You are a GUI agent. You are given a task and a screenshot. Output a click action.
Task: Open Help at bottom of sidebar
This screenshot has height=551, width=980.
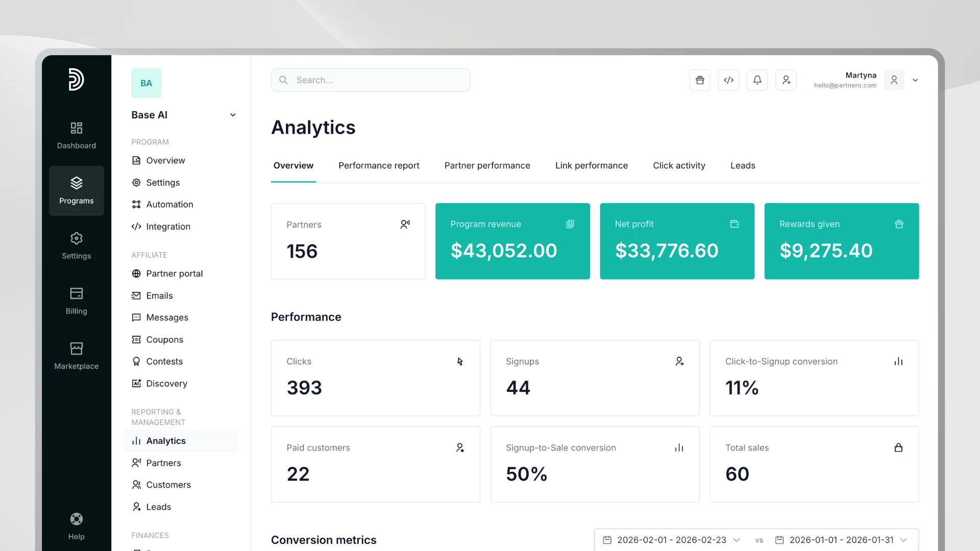pyautogui.click(x=77, y=526)
